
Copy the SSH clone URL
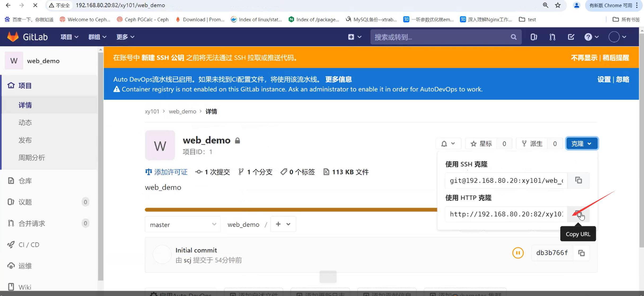pyautogui.click(x=578, y=181)
